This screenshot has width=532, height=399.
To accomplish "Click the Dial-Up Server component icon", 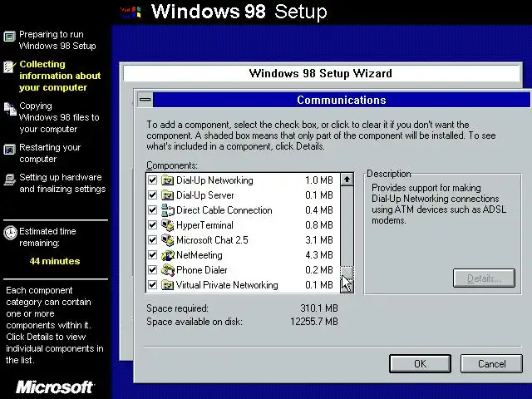I will 167,195.
